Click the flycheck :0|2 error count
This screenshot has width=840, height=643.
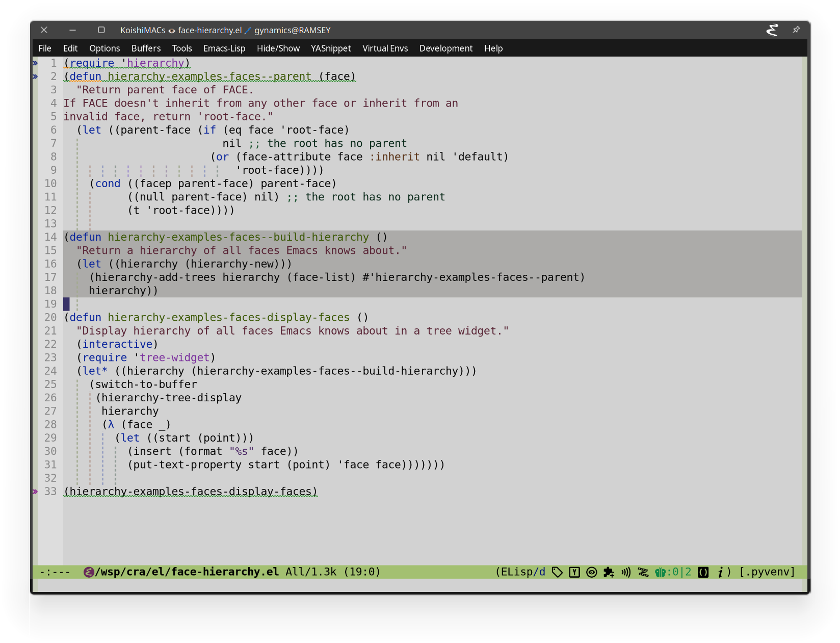coord(679,572)
